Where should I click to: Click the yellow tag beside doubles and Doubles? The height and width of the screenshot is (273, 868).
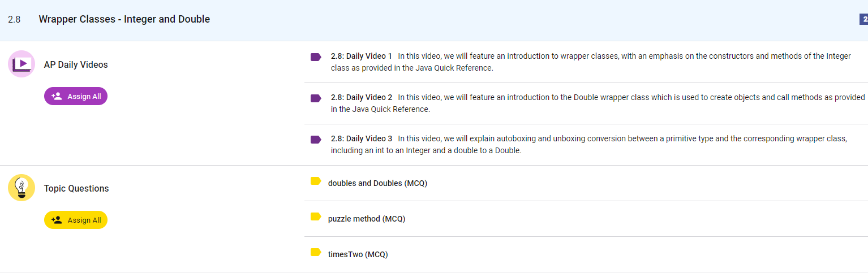(x=316, y=181)
